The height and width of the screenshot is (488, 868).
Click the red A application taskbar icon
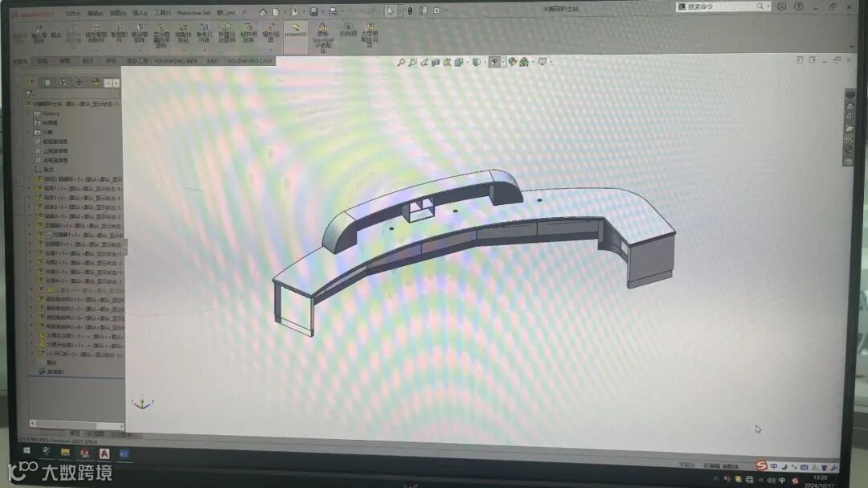click(104, 453)
